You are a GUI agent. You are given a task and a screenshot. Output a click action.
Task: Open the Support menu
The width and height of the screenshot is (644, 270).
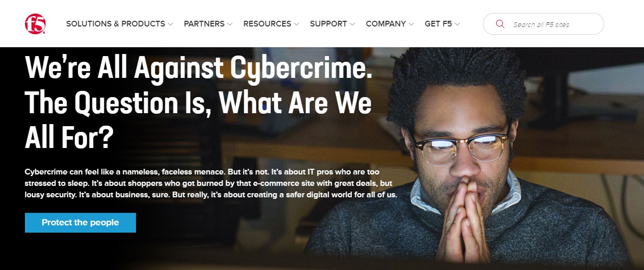328,24
